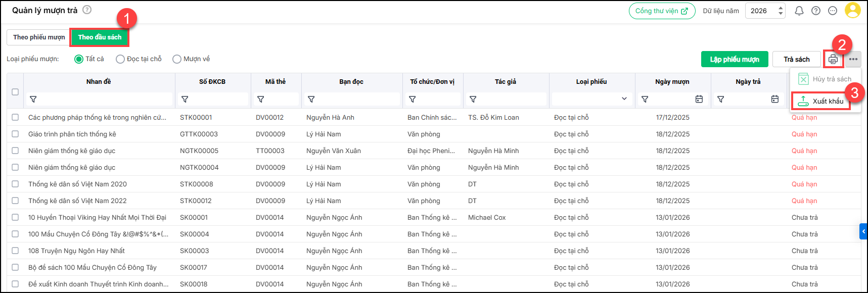Click the user avatar icon
The height and width of the screenshot is (293, 868).
[852, 11]
